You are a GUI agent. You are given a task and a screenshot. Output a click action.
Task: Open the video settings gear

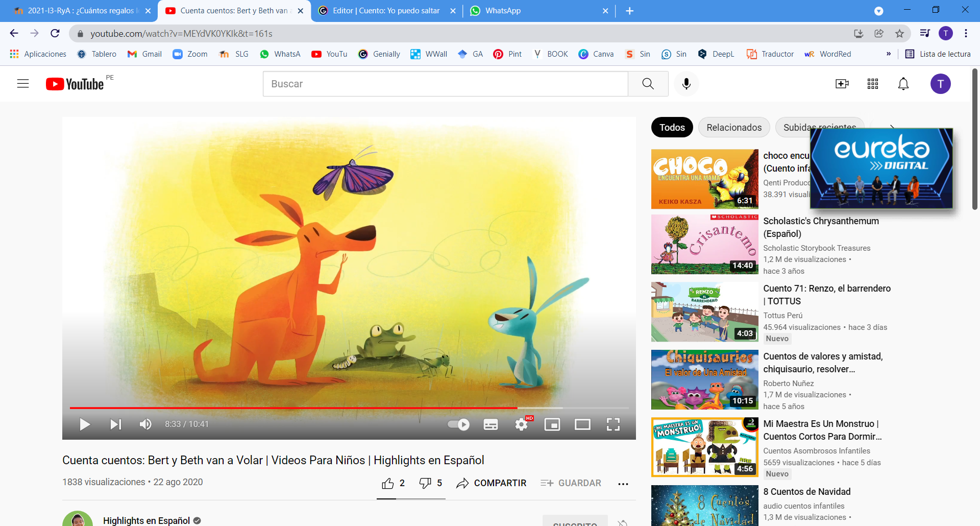(521, 424)
